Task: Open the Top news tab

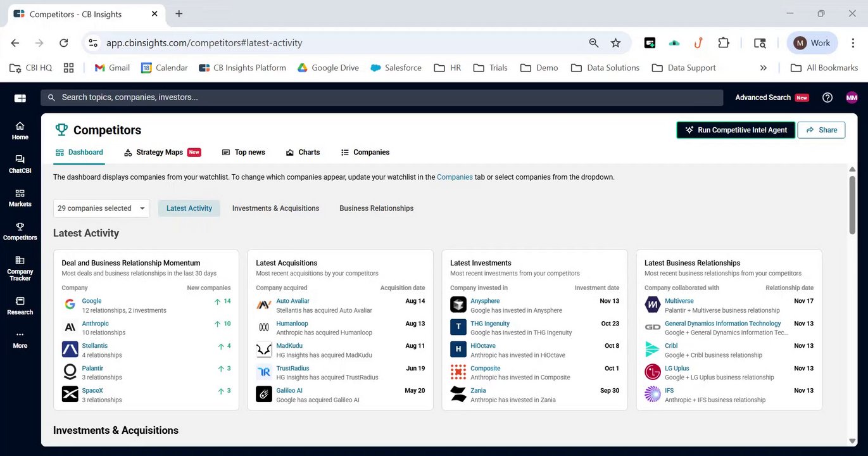Action: click(244, 153)
